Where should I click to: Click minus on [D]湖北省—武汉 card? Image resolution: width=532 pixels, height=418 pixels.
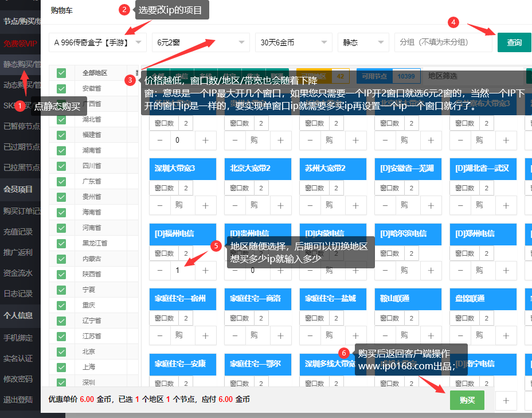click(460, 205)
